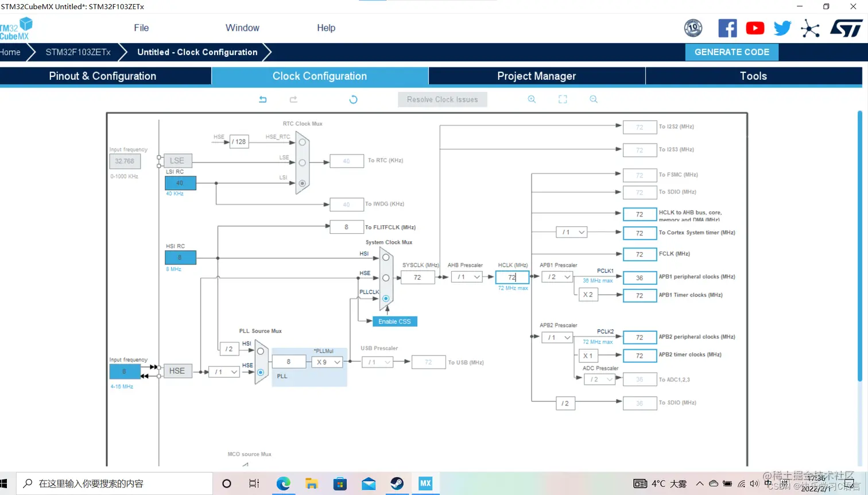Zoom out of the clock diagram
Viewport: 868px width, 495px height.
pyautogui.click(x=594, y=99)
